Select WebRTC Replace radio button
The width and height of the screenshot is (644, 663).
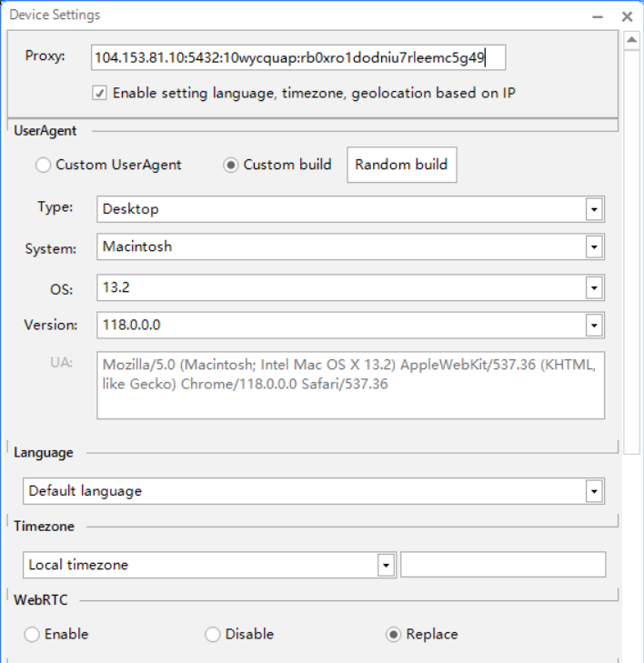click(393, 635)
